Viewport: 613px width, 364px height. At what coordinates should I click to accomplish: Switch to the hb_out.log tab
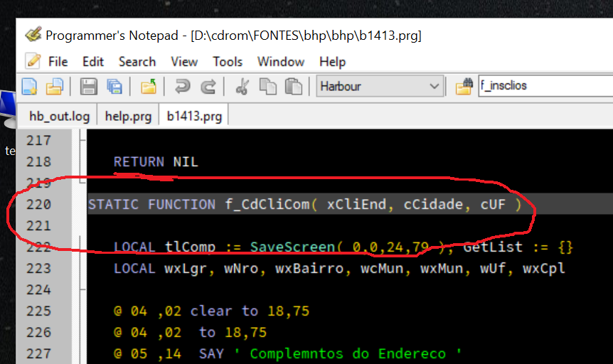pyautogui.click(x=60, y=116)
